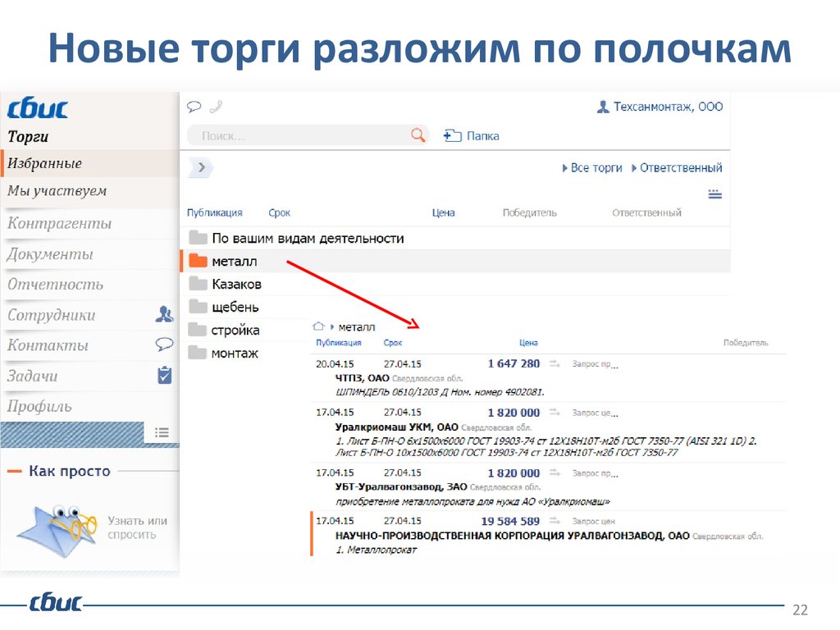Click the add folder icon beside Папка
Viewport: 840px width, 630px height.
pyautogui.click(x=452, y=136)
